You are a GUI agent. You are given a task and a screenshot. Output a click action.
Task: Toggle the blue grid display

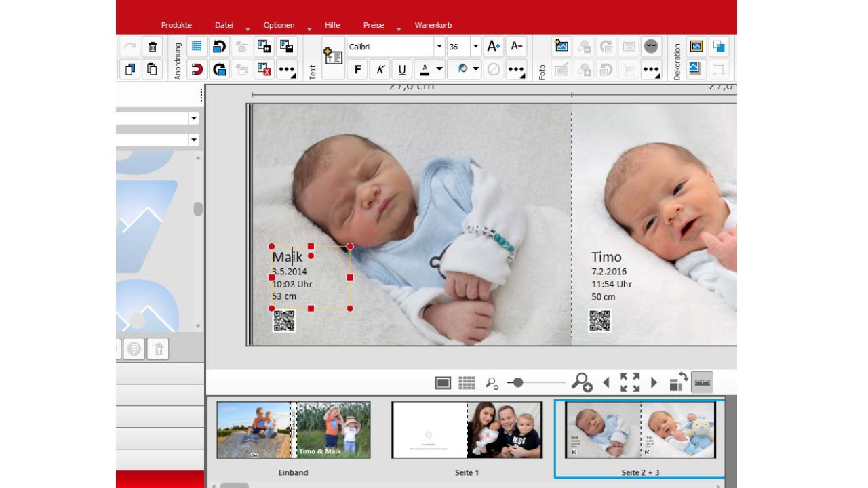(197, 46)
